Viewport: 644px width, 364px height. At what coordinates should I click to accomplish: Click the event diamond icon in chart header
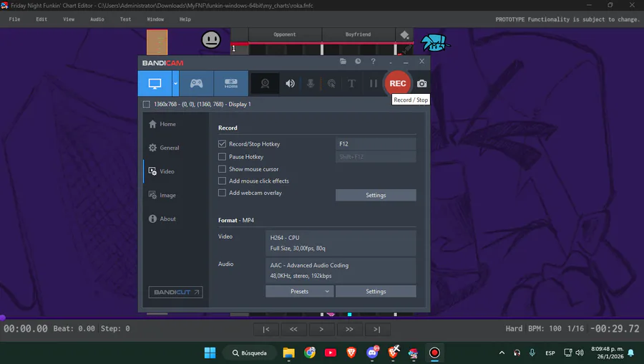point(404,35)
